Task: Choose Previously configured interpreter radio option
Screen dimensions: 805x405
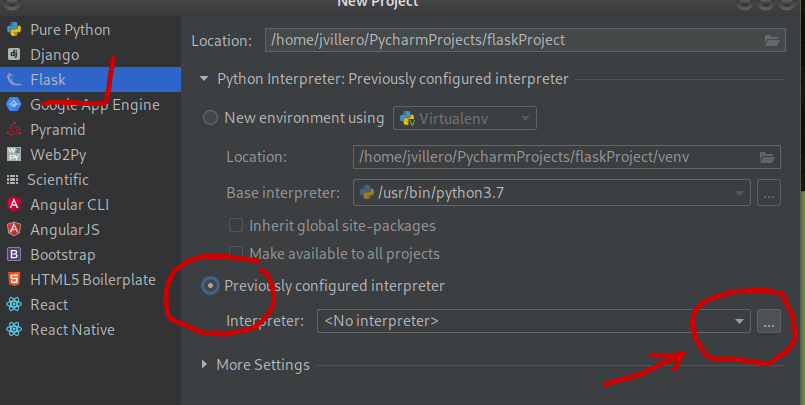Action: coord(210,286)
